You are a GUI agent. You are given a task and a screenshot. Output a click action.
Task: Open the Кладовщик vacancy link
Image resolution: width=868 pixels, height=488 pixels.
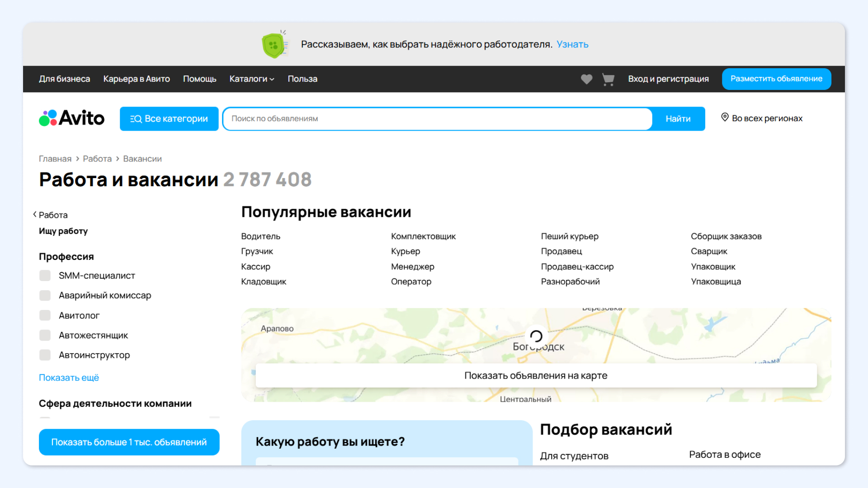tap(264, 282)
